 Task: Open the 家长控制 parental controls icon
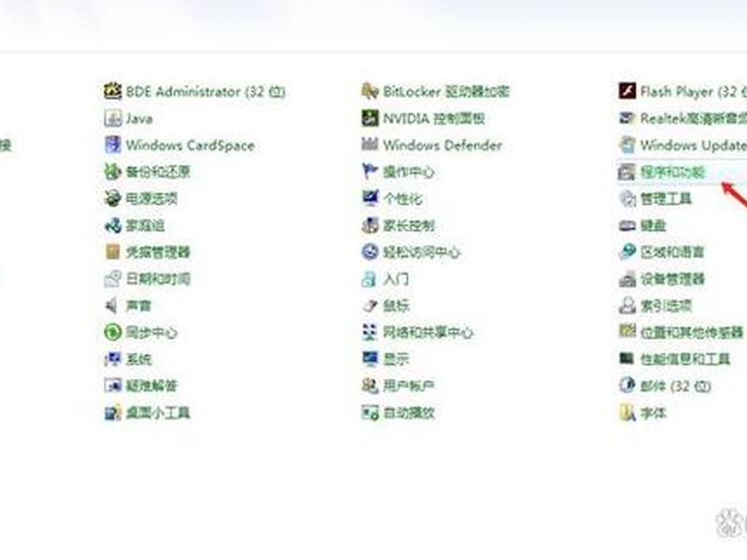(x=370, y=225)
